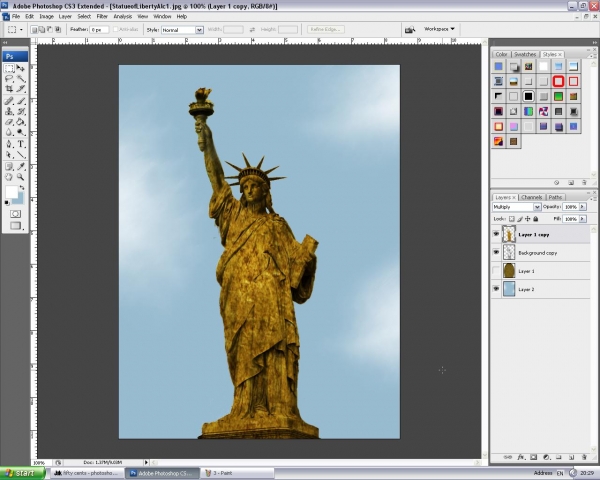Add a layer mask from Layers panel
The image size is (600, 480).
coord(534,457)
